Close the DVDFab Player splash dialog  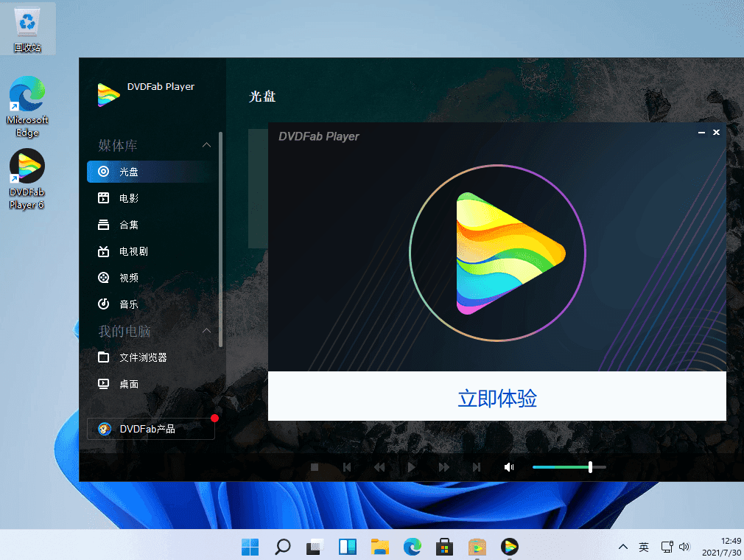717,133
